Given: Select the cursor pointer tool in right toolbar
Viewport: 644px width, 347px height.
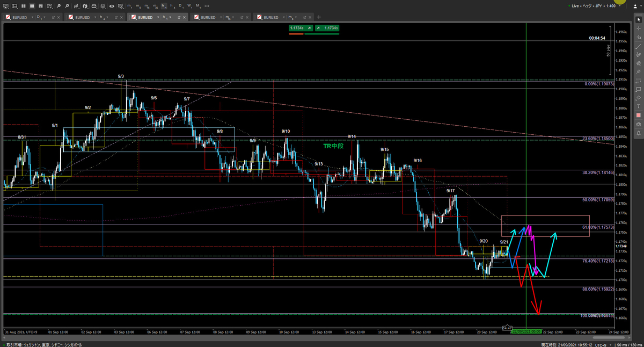Looking at the screenshot, I should click(638, 19).
